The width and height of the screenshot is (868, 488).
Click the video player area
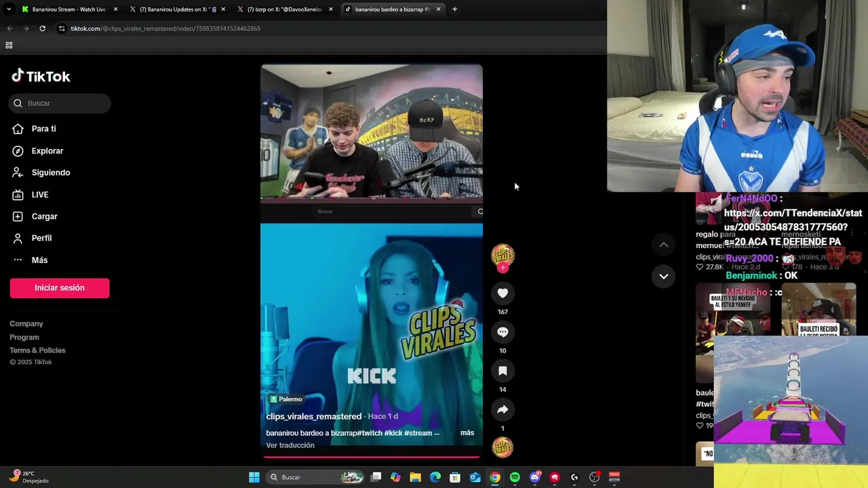(x=372, y=261)
